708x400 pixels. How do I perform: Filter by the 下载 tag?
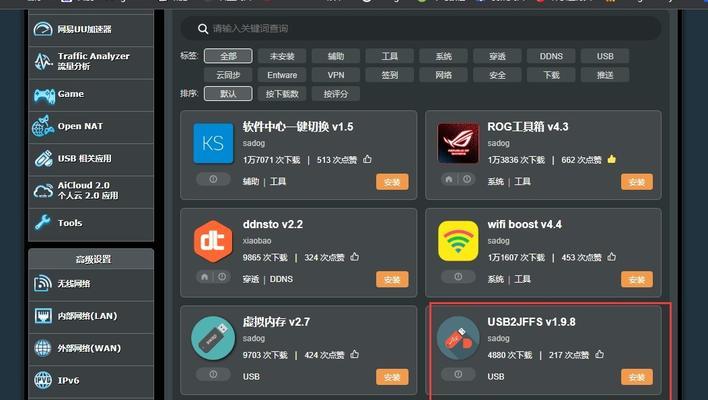[551, 75]
